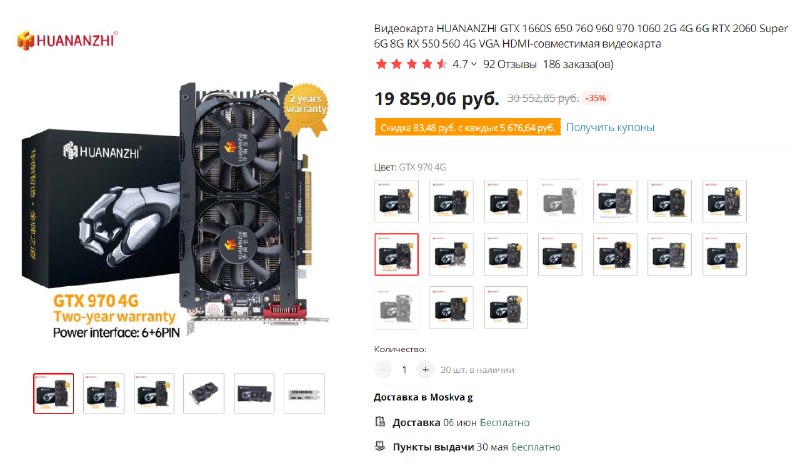This screenshot has width=800, height=466.
Task: Click the orange discount banner Скидка 83,48 руб.
Action: tap(467, 127)
